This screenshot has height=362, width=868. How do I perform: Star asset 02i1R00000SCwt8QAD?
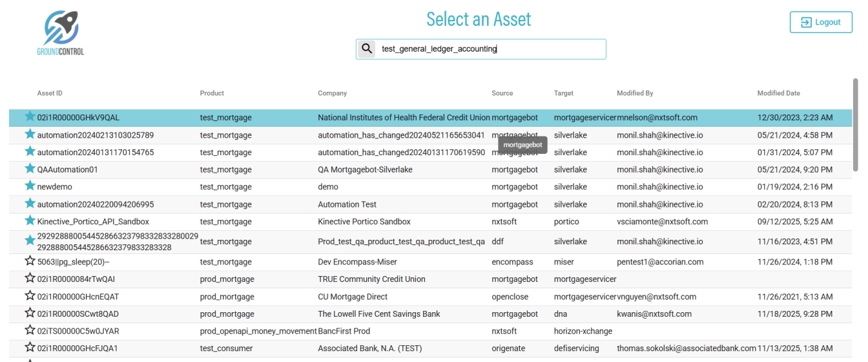point(30,314)
